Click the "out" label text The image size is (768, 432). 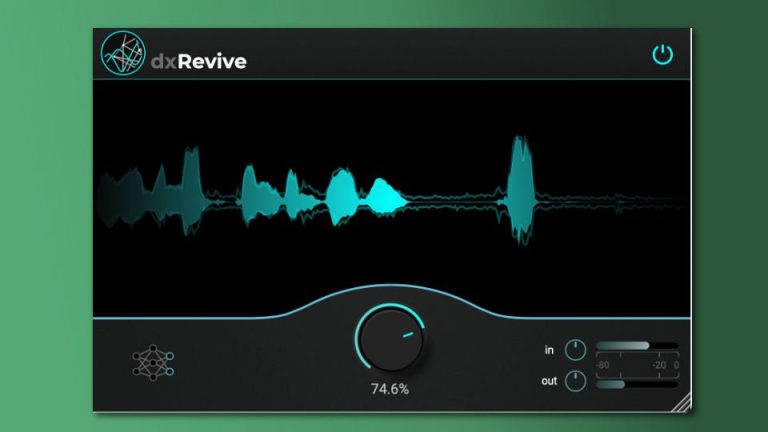[549, 381]
